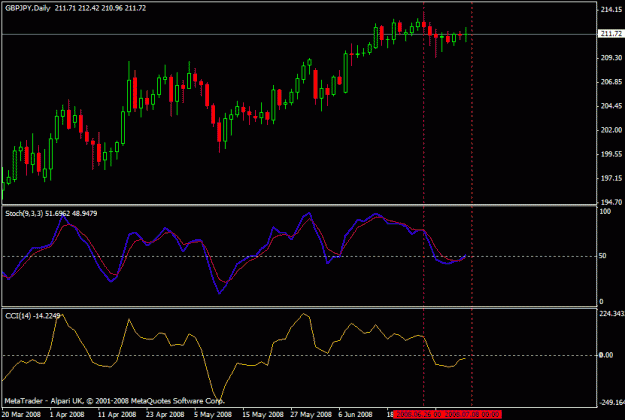Click the 20 Mar 2008 date label

click(x=21, y=414)
